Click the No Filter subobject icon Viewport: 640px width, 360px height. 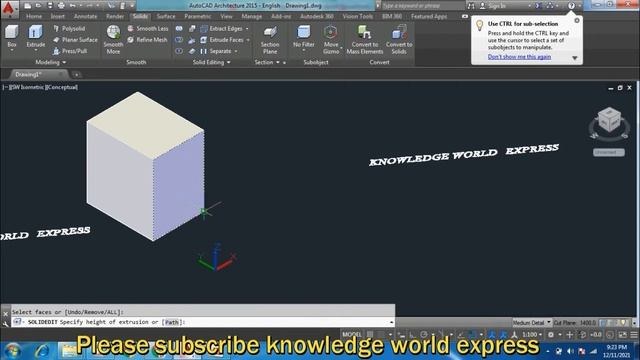pyautogui.click(x=304, y=32)
